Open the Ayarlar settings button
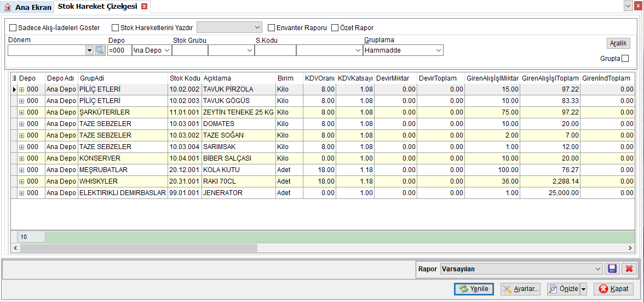Viewport: 644px width, 302px height. tap(520, 289)
